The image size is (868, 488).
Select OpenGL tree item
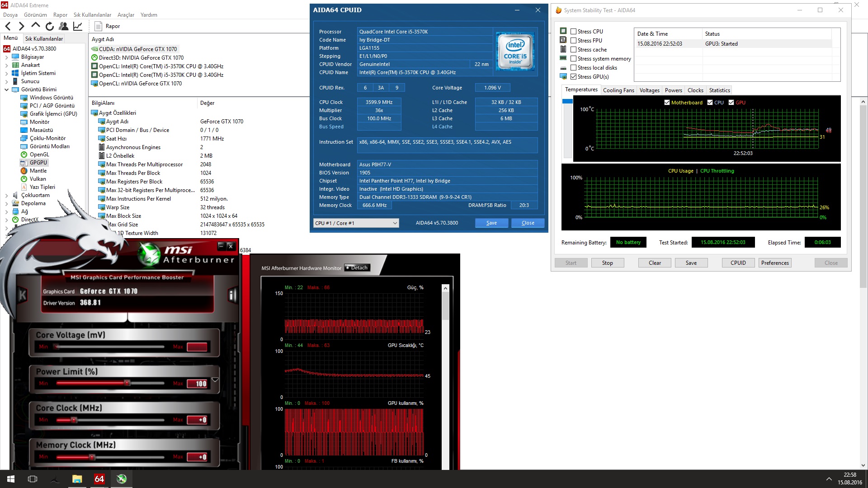[39, 155]
